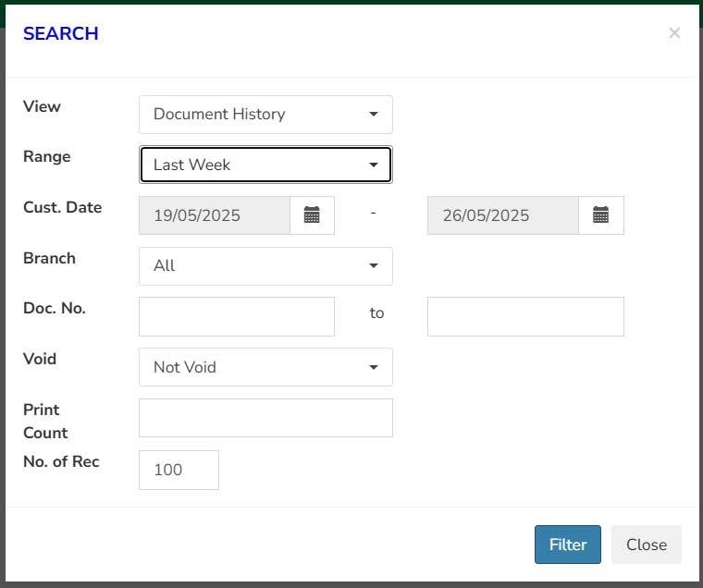The image size is (703, 588).
Task: Click the 26/05/2025 end date field
Action: [x=503, y=215]
